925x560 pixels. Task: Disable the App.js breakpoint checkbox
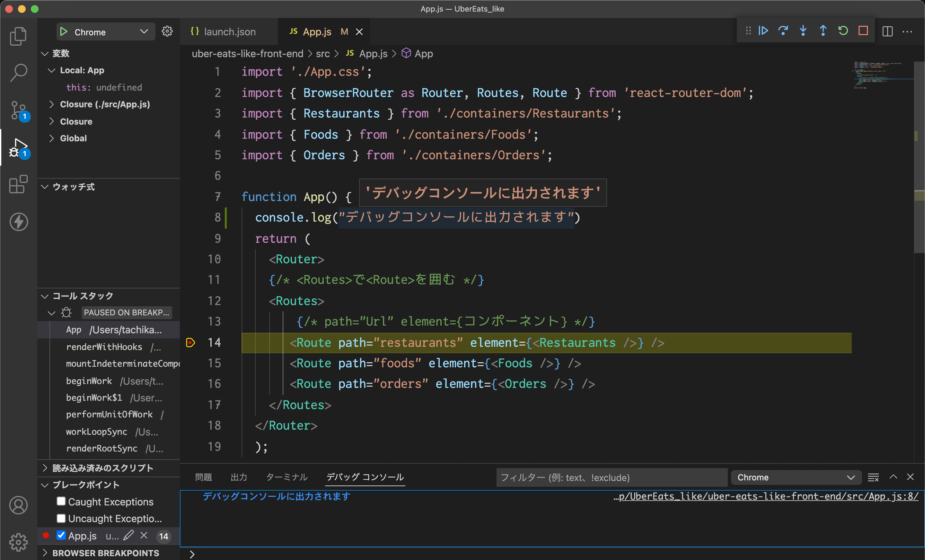pos(62,536)
